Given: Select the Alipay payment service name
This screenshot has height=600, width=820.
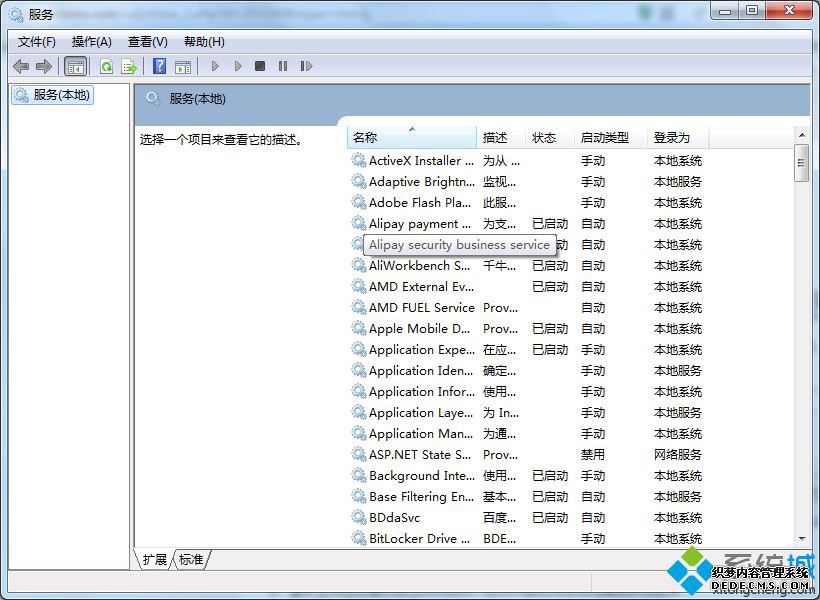Looking at the screenshot, I should 420,224.
